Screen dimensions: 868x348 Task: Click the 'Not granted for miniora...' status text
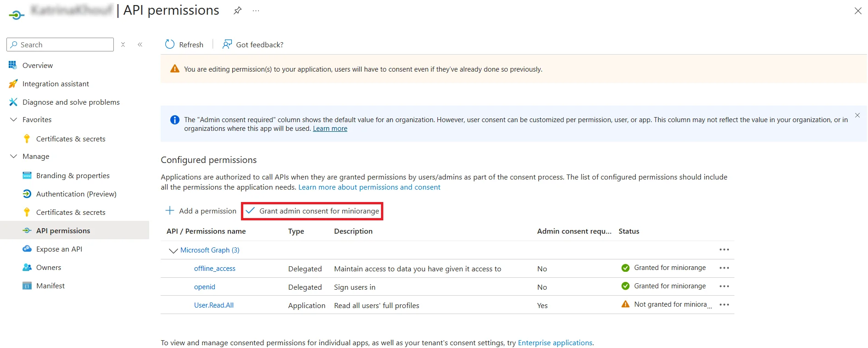pos(673,304)
